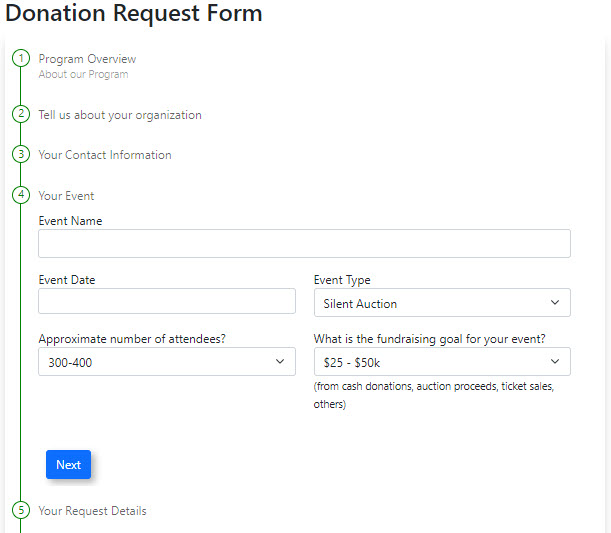Screen dimensions: 611x533
Task: Expand Tell us about your organization
Action: coord(120,115)
